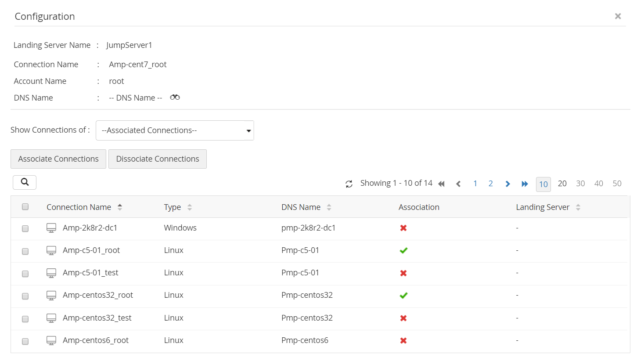Screen dimensions: 644x361
Task: Open the table search magnifier
Action: click(25, 182)
